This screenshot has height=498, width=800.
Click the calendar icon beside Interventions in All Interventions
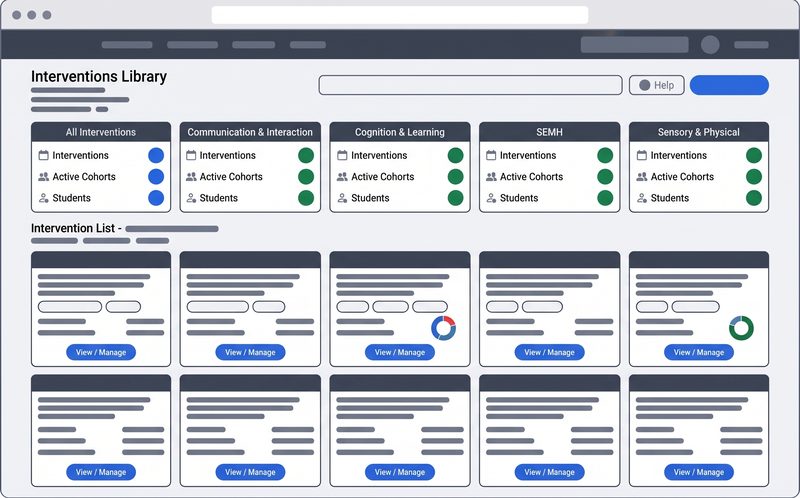coord(43,155)
